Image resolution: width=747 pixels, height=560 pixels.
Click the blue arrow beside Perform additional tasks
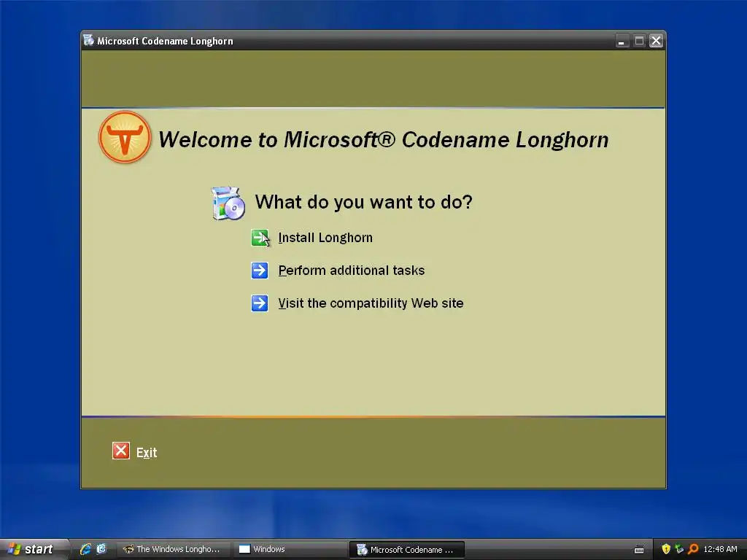point(260,271)
